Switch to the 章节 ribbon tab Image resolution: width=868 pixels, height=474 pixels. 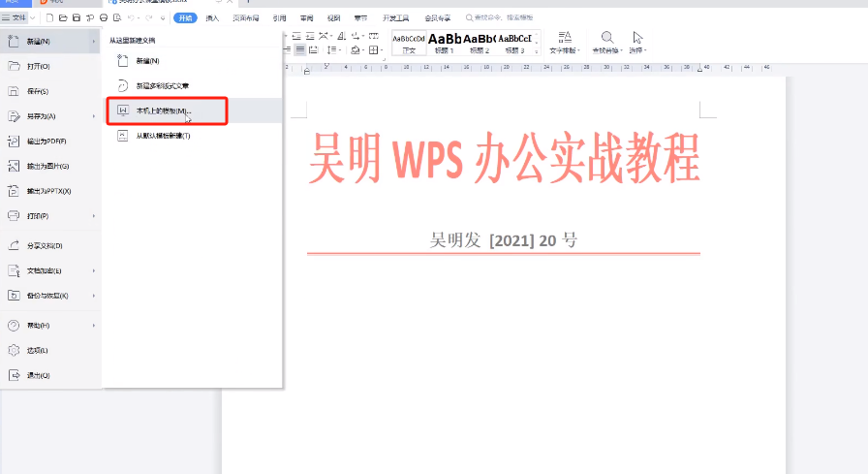tap(361, 17)
